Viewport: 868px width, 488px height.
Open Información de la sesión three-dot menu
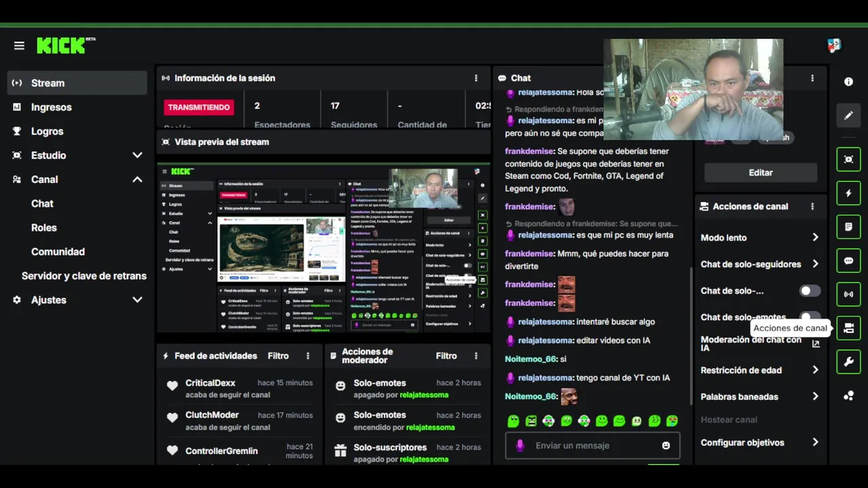pyautogui.click(x=476, y=78)
